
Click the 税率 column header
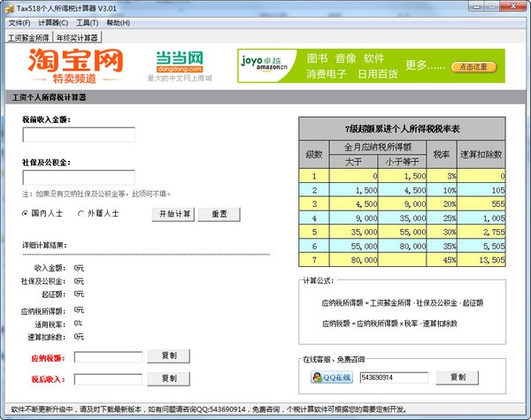pyautogui.click(x=442, y=155)
